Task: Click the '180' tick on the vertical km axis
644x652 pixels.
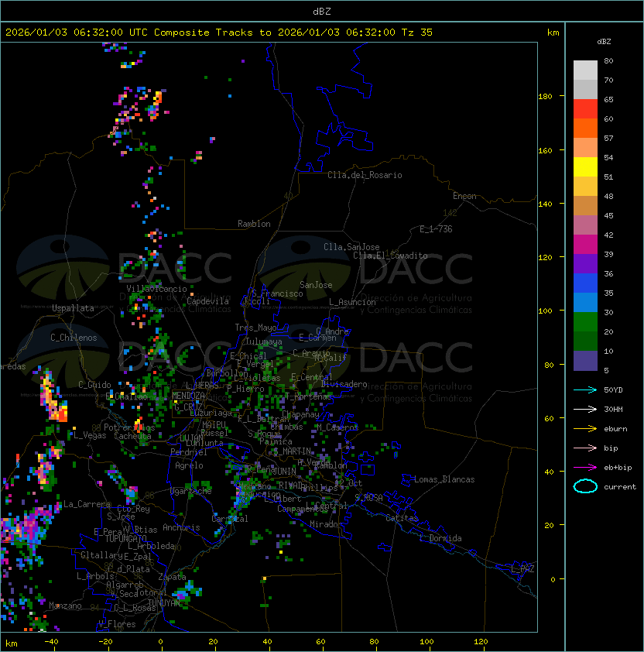Action: [545, 96]
